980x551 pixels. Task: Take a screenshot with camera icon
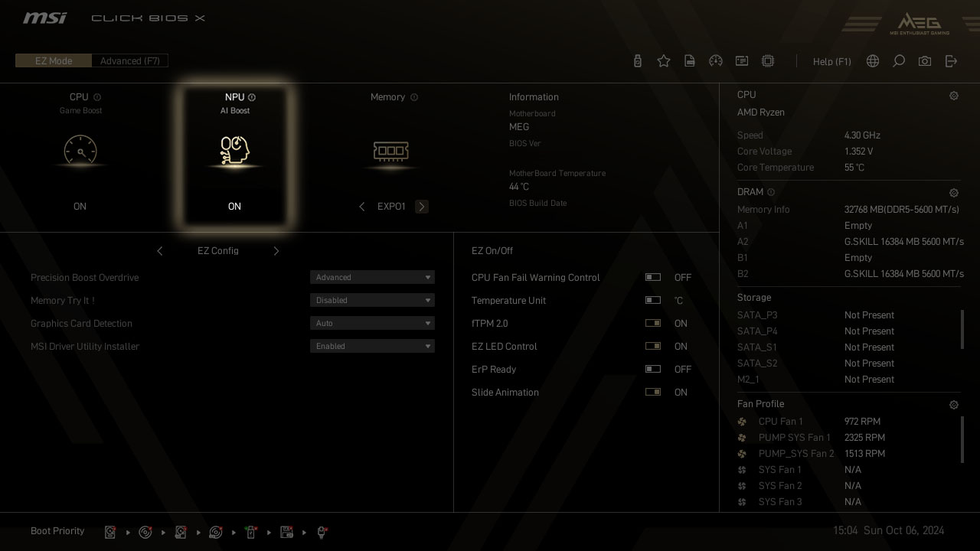[x=925, y=61]
